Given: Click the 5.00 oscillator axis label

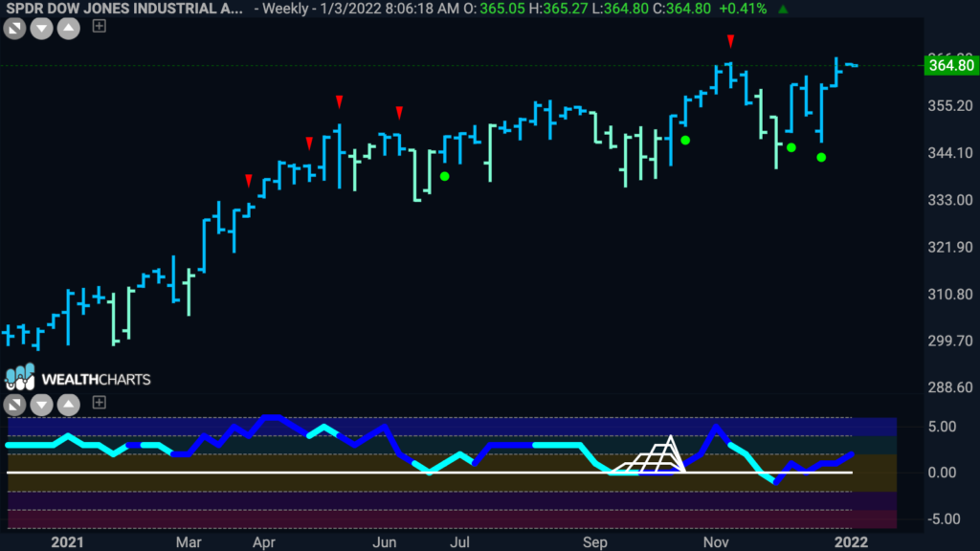Looking at the screenshot, I should [942, 427].
